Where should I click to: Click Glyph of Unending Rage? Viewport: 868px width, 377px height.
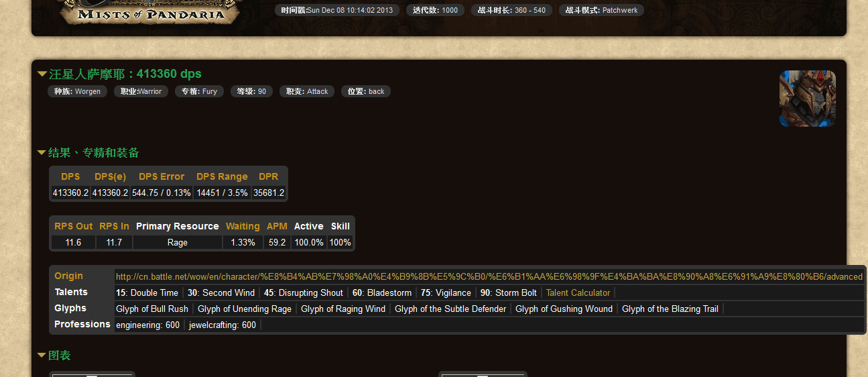[x=245, y=309]
